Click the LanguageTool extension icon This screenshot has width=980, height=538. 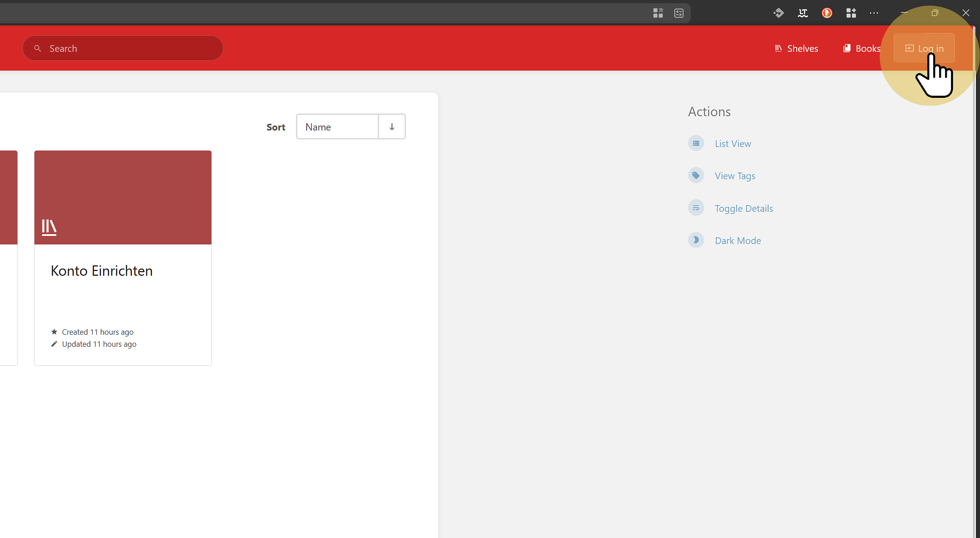click(803, 13)
